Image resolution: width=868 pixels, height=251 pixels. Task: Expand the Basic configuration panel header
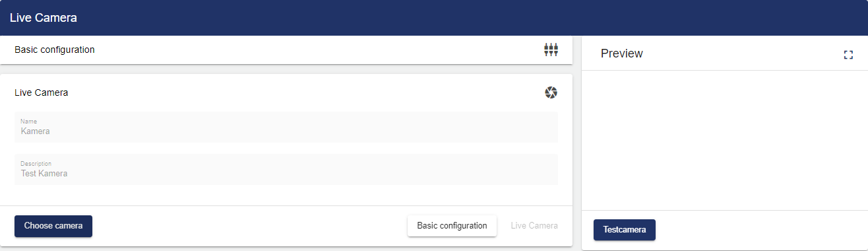[x=286, y=50]
